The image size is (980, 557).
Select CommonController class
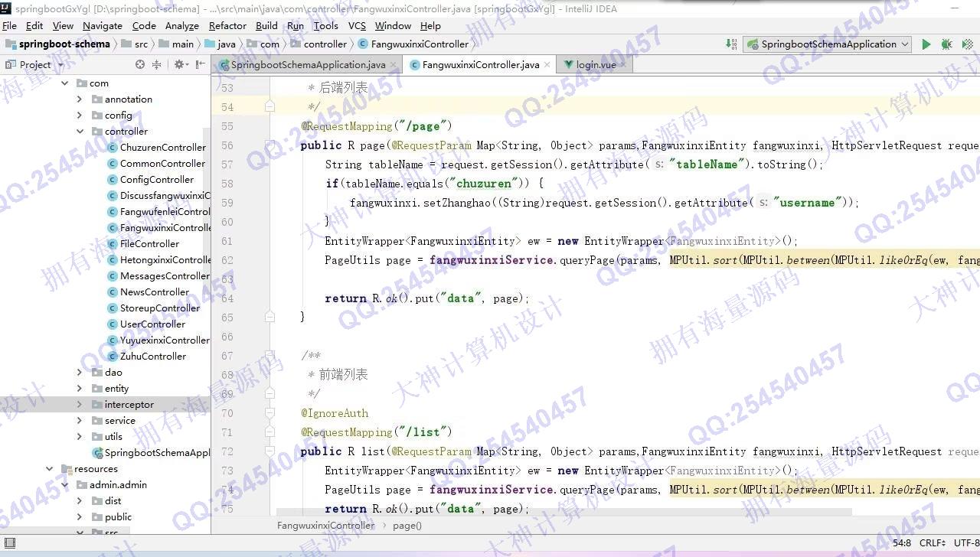[162, 164]
